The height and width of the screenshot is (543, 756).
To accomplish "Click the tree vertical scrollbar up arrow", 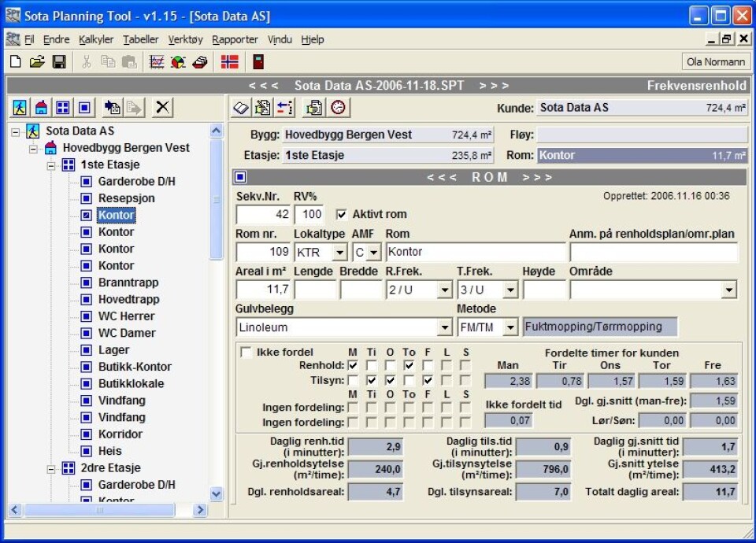I will [217, 131].
